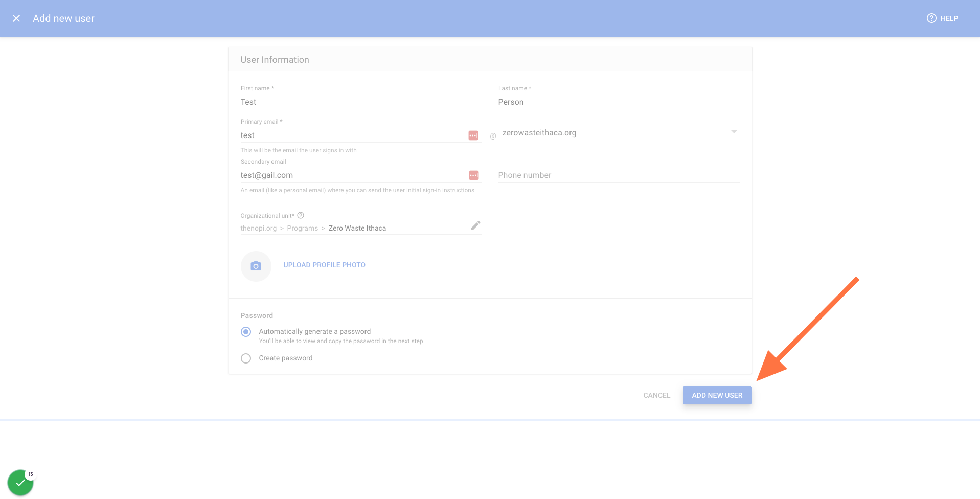
Task: Click thenopi.org in organizational unit path
Action: pyautogui.click(x=258, y=229)
